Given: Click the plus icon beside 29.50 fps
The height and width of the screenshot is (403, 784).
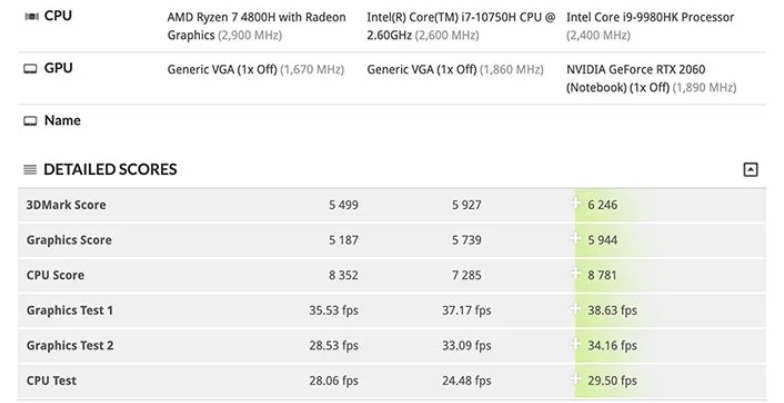Looking at the screenshot, I should 576,380.
